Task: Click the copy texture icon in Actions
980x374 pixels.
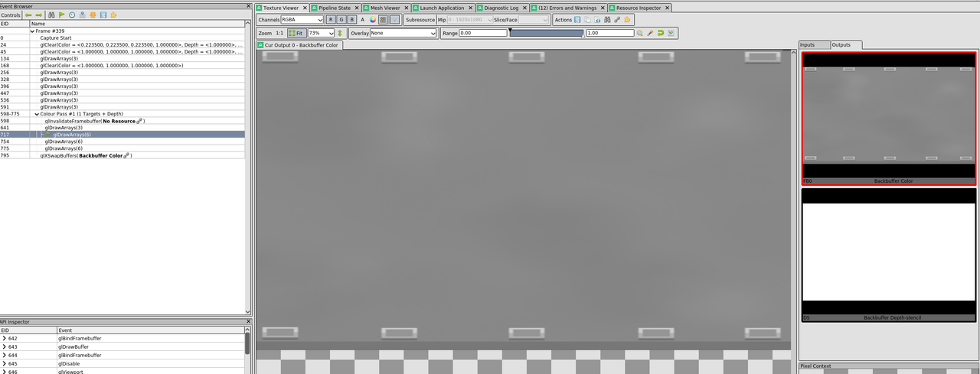Action: 587,19
